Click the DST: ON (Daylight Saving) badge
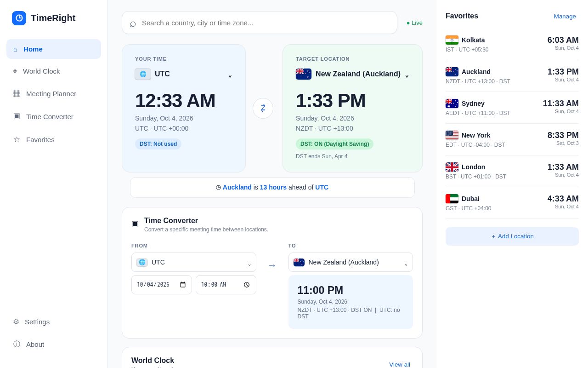The image size is (588, 368). pos(334,144)
